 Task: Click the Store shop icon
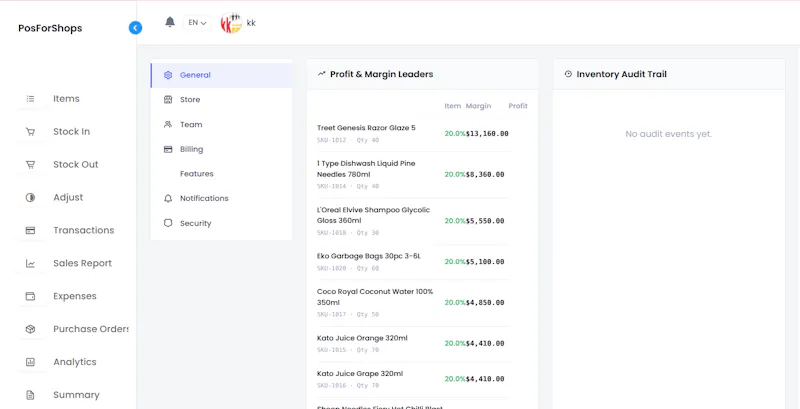(168, 99)
